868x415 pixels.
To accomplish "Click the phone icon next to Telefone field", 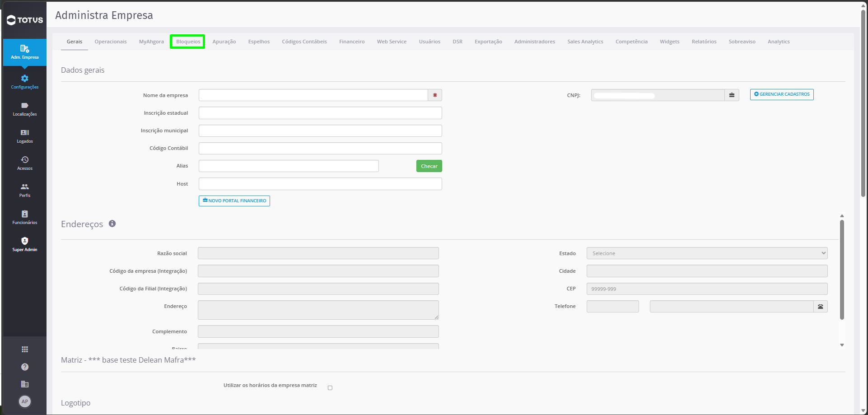I will [x=821, y=307].
